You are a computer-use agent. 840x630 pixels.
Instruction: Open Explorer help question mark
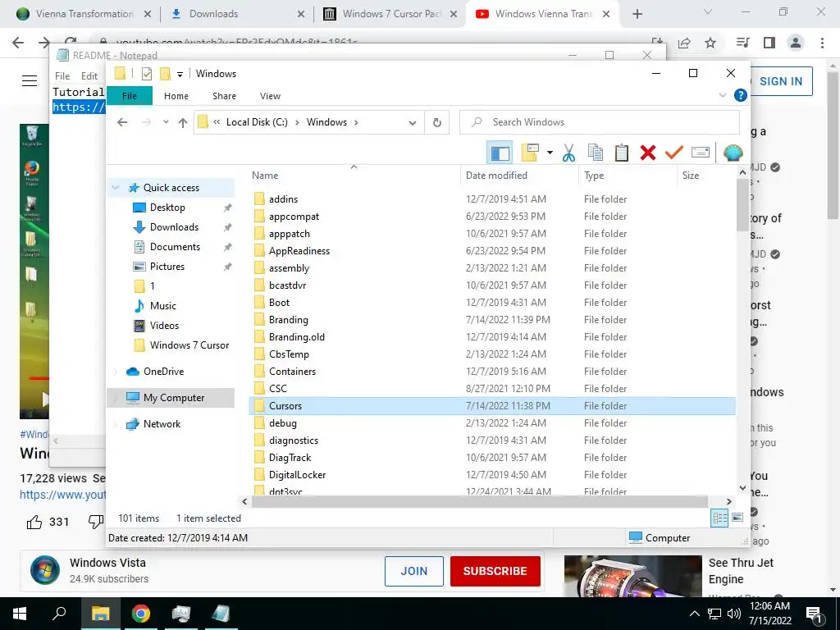741,95
